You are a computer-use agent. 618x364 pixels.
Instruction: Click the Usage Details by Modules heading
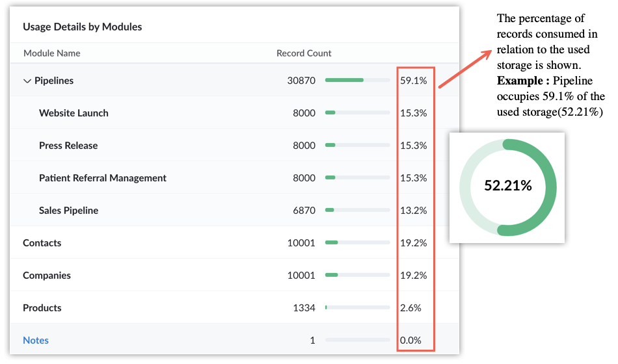point(83,27)
